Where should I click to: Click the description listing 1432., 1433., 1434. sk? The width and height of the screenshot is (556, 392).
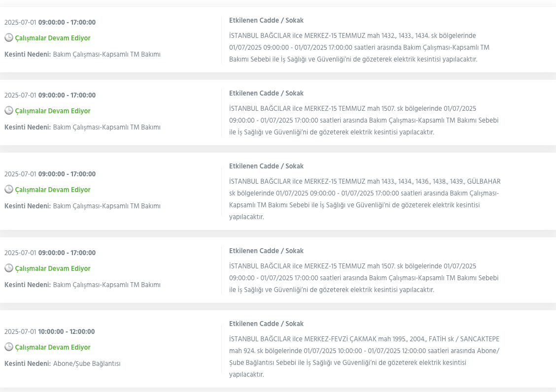(x=359, y=47)
